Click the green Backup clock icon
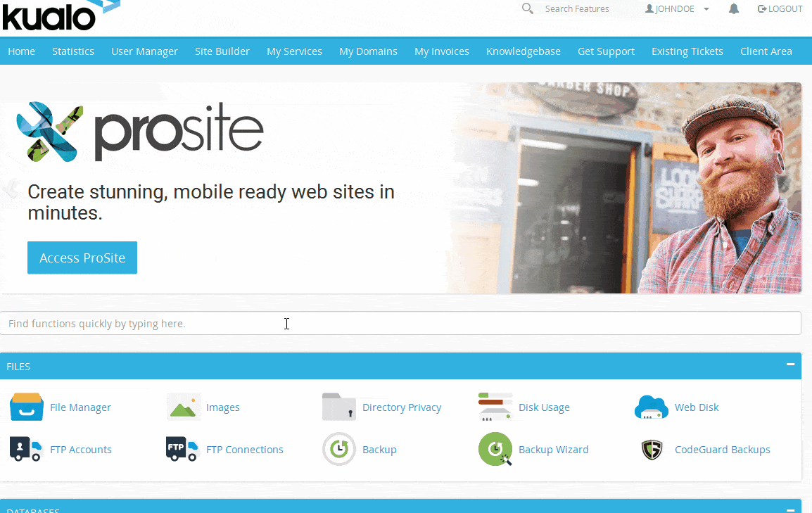The image size is (812, 513). [339, 449]
